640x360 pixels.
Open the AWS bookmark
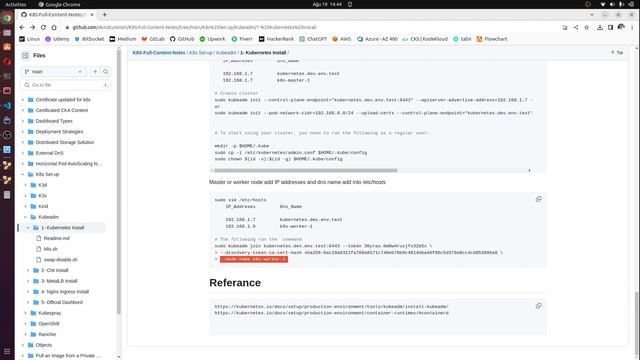342,39
